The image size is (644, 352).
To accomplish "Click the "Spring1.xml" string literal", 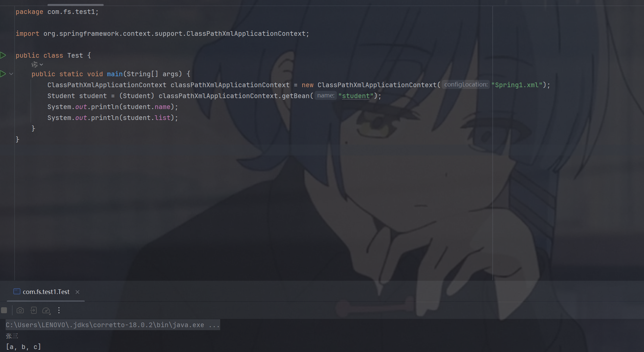I will (x=517, y=85).
